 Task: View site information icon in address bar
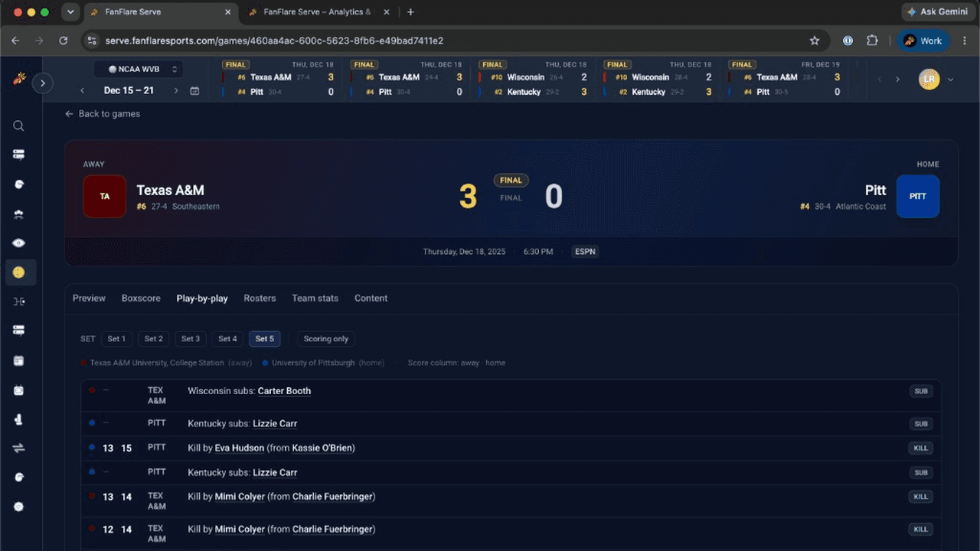[93, 41]
